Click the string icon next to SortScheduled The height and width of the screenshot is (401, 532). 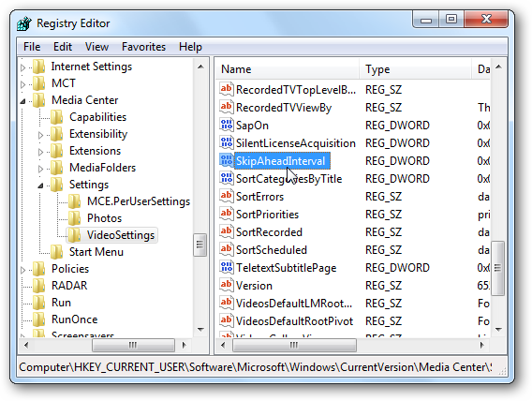pos(226,250)
